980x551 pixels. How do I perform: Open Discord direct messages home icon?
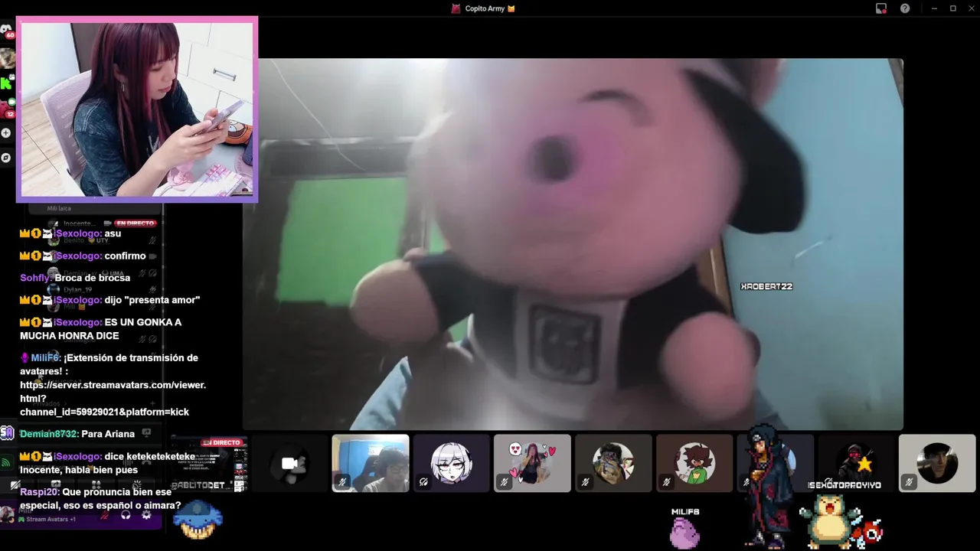click(x=6, y=31)
